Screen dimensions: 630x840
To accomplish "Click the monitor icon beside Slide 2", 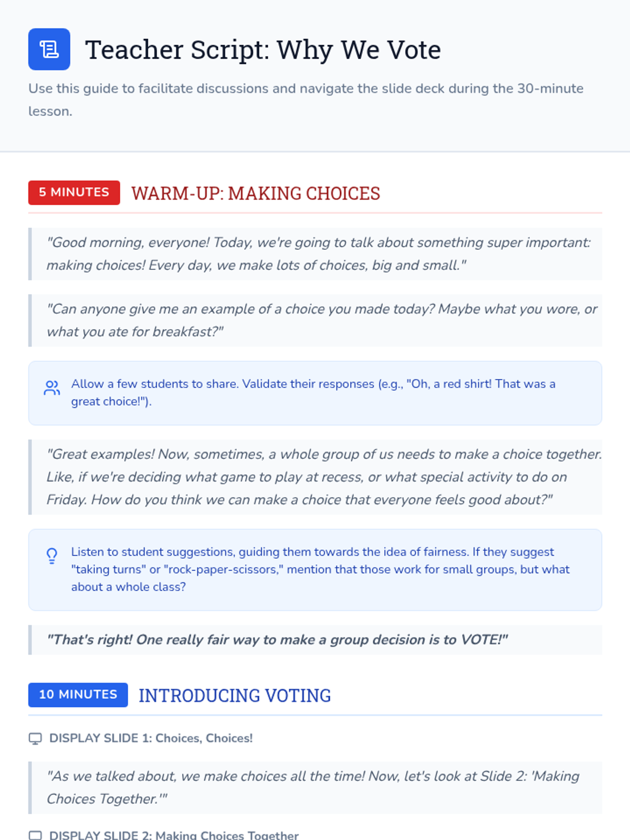I will click(x=35, y=835).
